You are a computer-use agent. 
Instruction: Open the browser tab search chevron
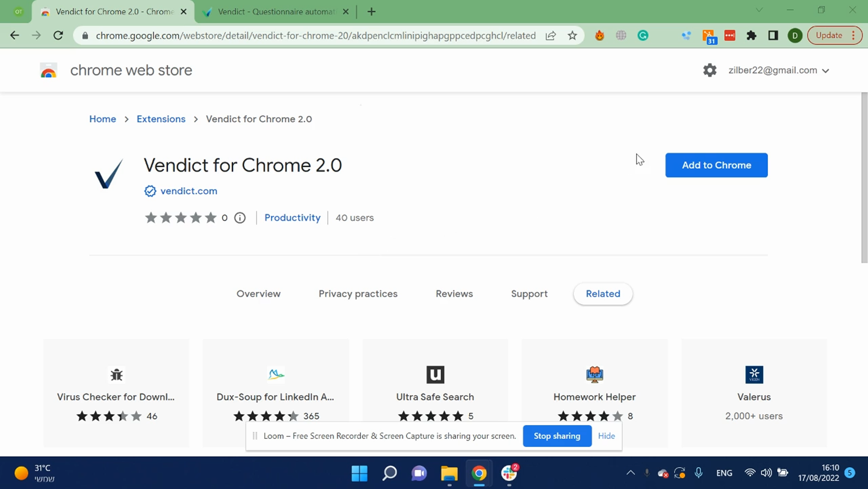click(759, 10)
